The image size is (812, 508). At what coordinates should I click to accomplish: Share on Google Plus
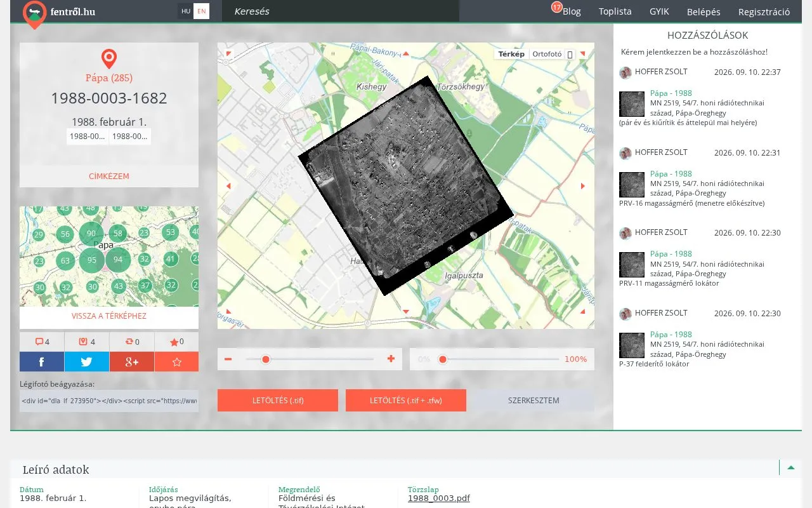(x=132, y=362)
